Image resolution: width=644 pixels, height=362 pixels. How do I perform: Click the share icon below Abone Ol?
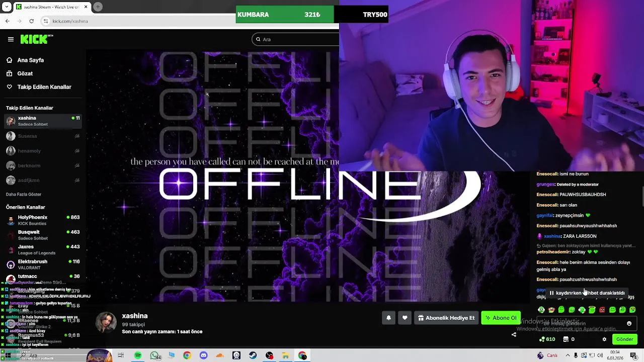tap(514, 334)
